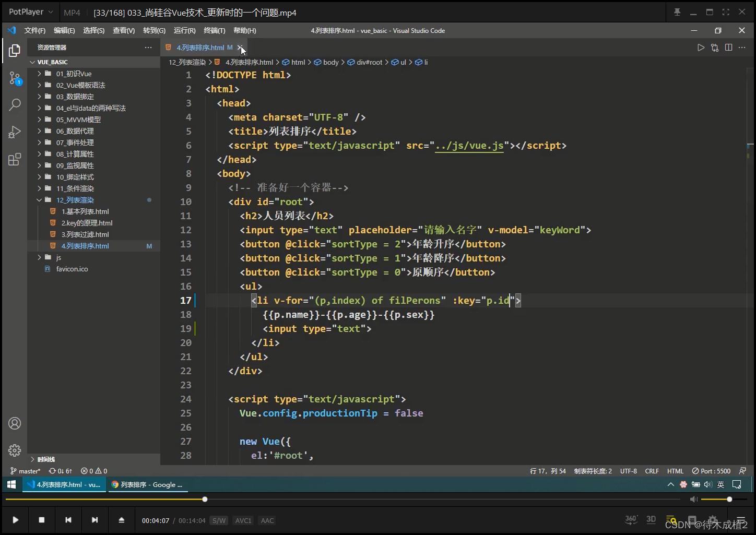This screenshot has width=756, height=535.
Task: Mute PotPlayer audio via speaker icon
Action: pyautogui.click(x=693, y=500)
